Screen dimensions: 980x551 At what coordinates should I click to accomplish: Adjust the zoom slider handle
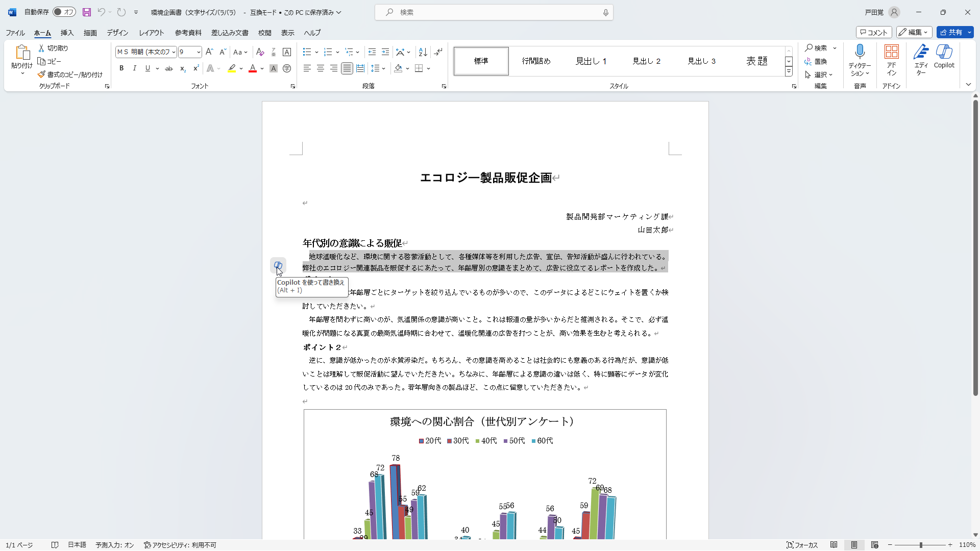tap(921, 545)
